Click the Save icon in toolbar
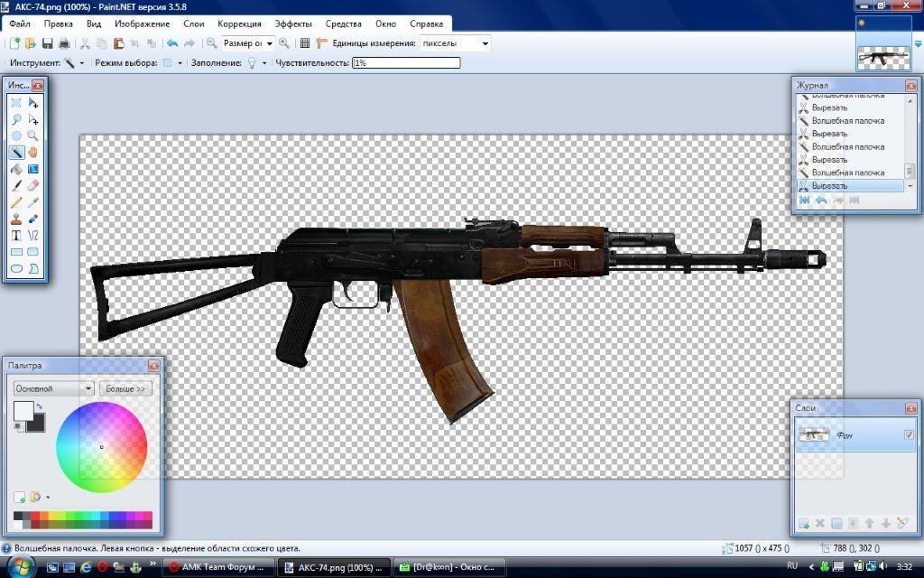 (48, 43)
